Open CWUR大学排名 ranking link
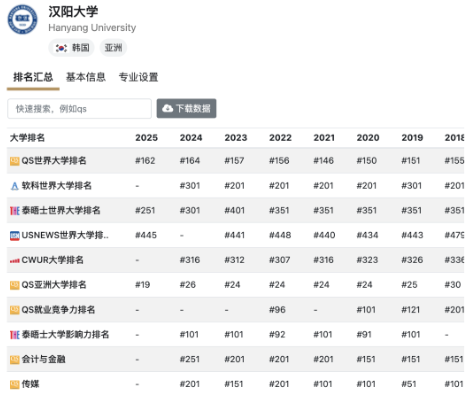Image resolution: width=468 pixels, height=402 pixels. click(x=53, y=260)
